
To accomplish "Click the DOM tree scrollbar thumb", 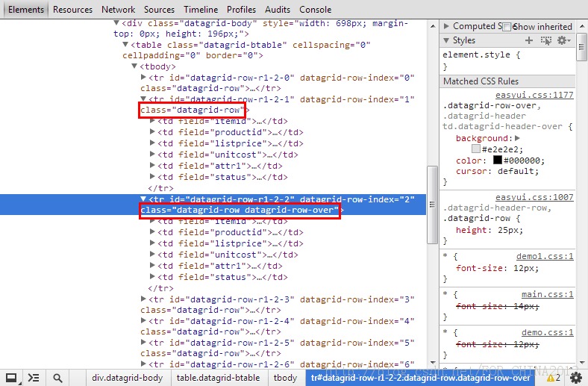I will point(432,205).
